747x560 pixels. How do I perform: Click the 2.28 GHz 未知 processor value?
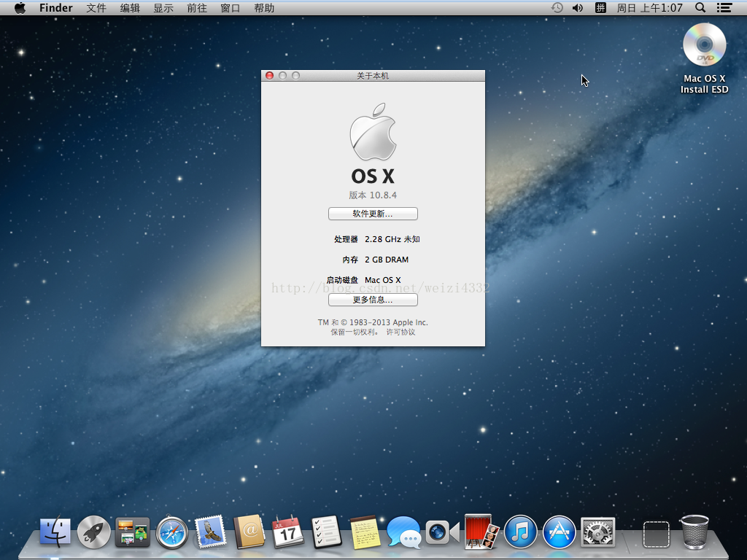pos(392,239)
